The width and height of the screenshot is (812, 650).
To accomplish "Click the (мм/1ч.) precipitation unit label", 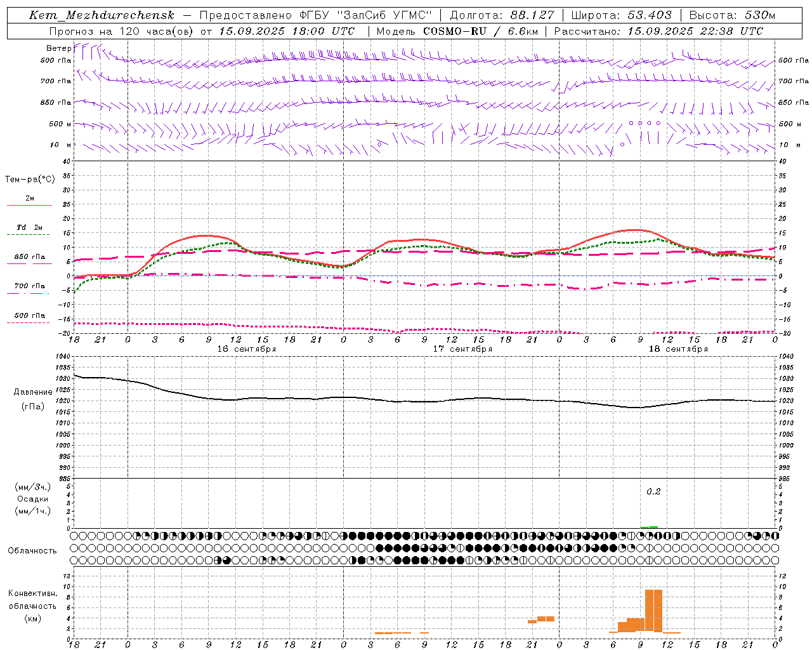I will click(33, 511).
